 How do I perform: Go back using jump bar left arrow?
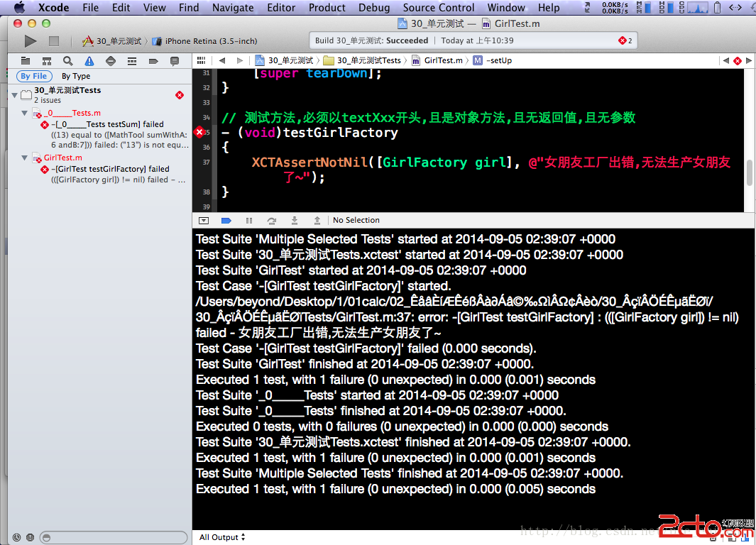221,60
